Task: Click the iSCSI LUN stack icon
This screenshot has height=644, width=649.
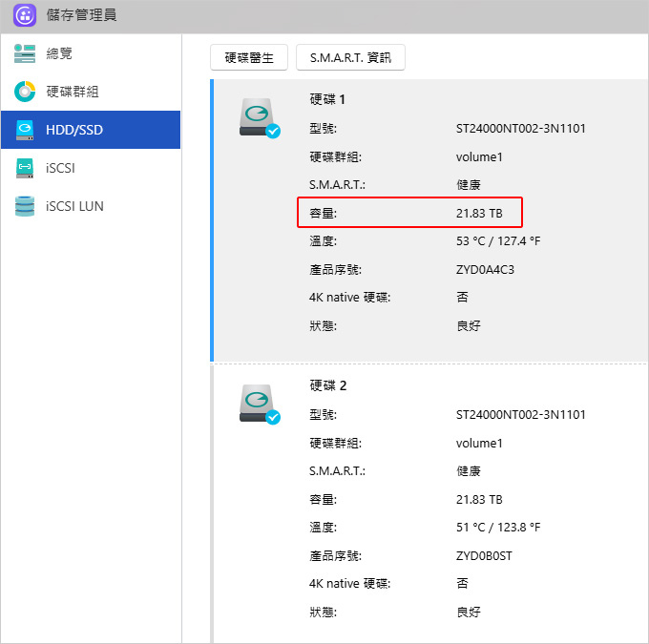Action: (x=25, y=206)
